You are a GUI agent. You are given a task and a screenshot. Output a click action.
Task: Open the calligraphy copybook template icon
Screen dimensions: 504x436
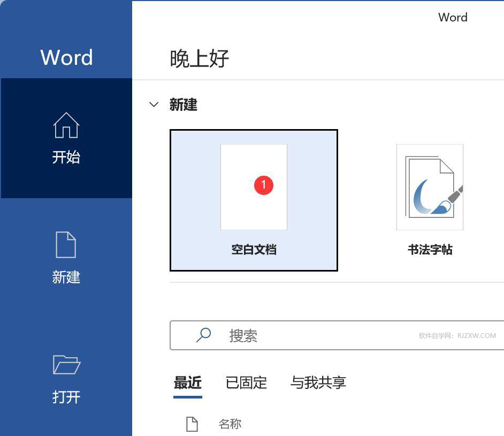429,187
